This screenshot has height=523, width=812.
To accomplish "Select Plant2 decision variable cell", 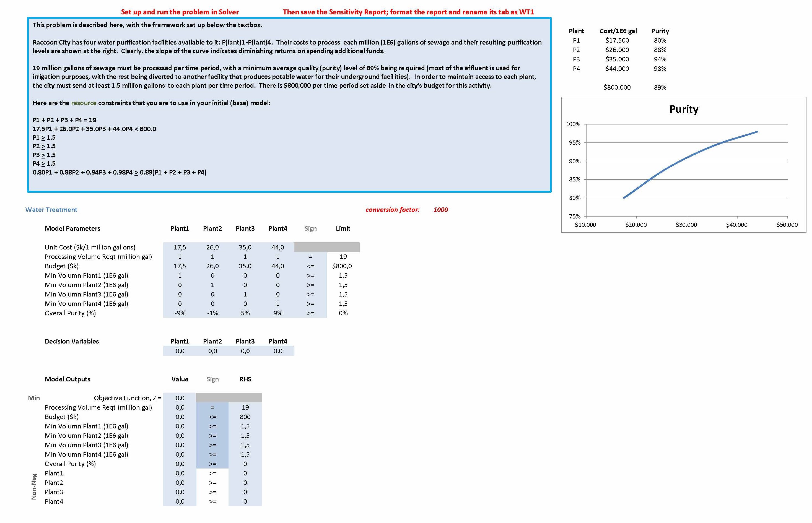I will [x=212, y=351].
